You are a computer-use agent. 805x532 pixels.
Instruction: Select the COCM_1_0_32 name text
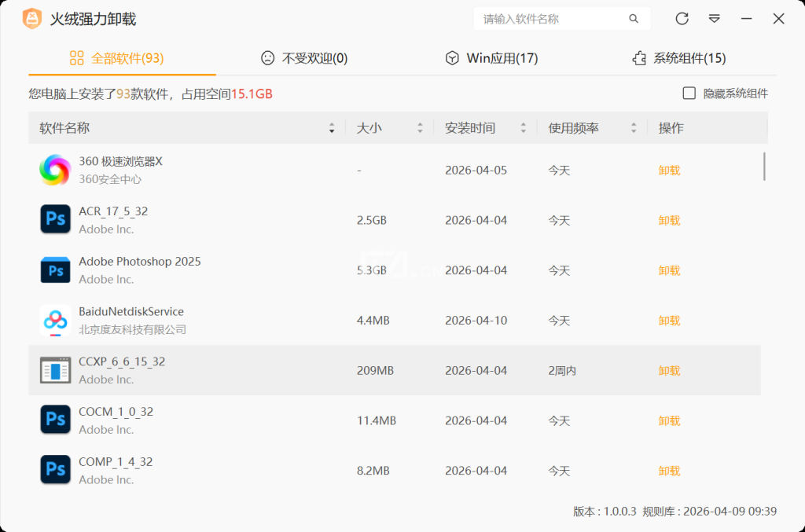[x=116, y=412]
